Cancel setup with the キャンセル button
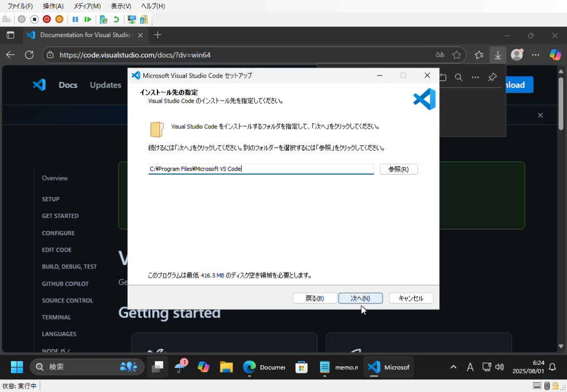 pyautogui.click(x=411, y=298)
